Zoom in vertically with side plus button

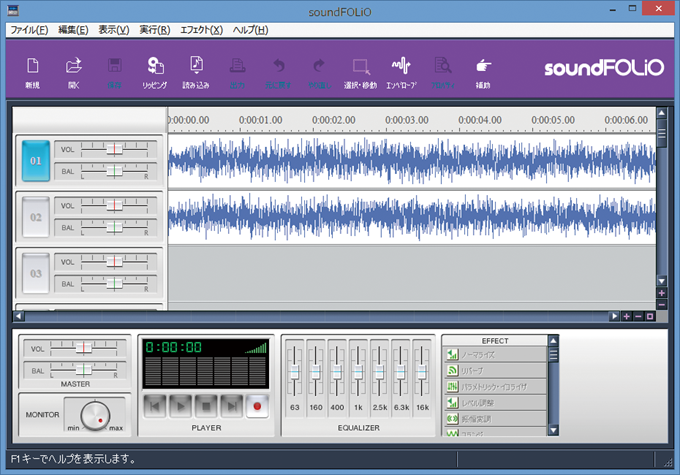[662, 293]
